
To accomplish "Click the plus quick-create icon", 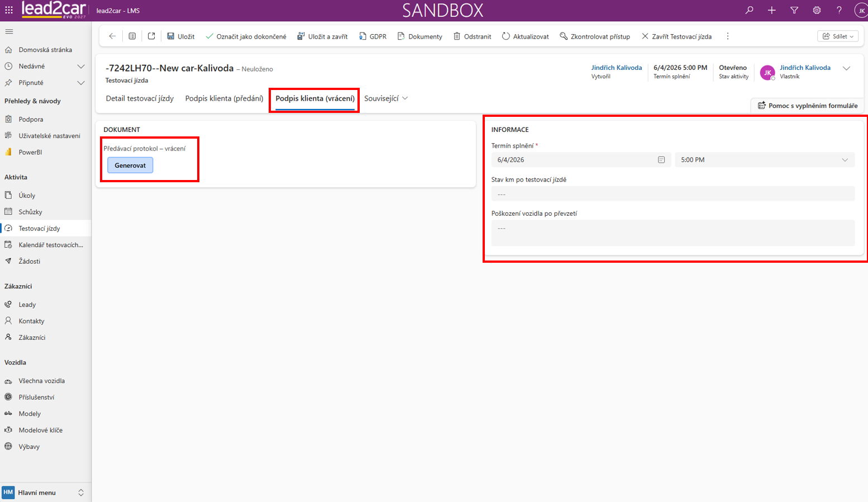I will (x=771, y=10).
